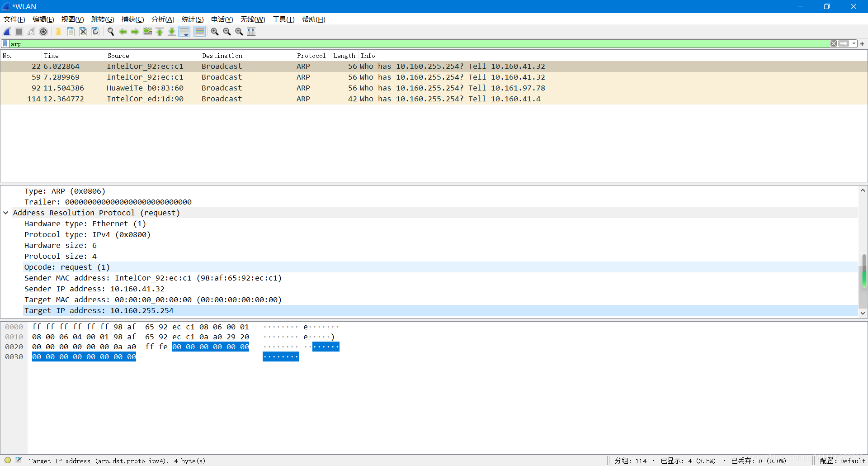Sort packets by No. column
Image resolution: width=868 pixels, height=466 pixels.
coord(21,56)
